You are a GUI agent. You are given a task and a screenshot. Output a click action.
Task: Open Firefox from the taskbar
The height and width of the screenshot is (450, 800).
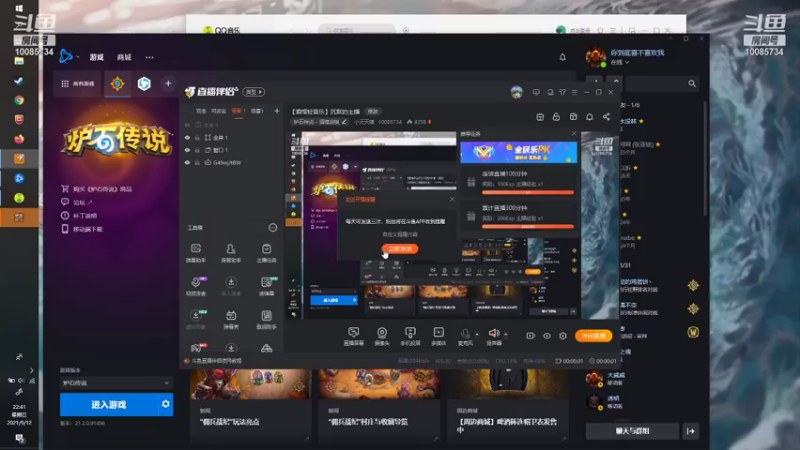pyautogui.click(x=19, y=139)
